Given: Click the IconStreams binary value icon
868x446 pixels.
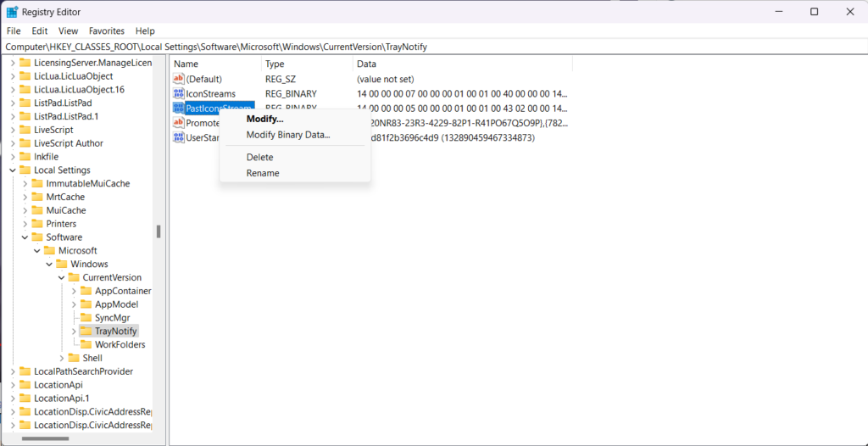Looking at the screenshot, I should tap(178, 93).
